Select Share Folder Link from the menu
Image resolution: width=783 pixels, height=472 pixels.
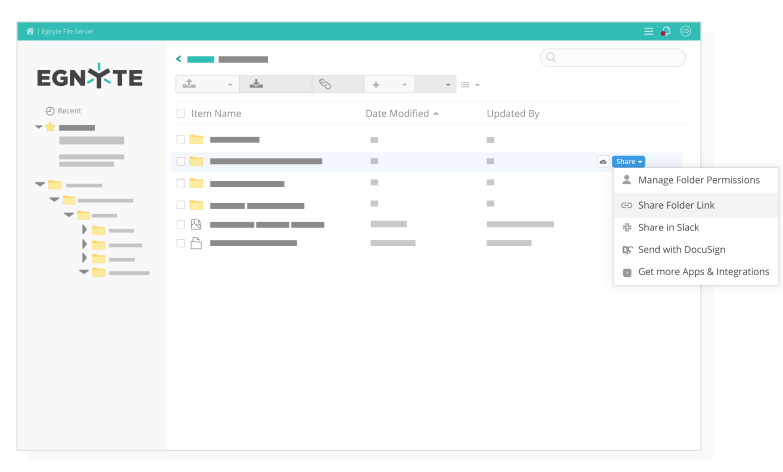point(676,205)
